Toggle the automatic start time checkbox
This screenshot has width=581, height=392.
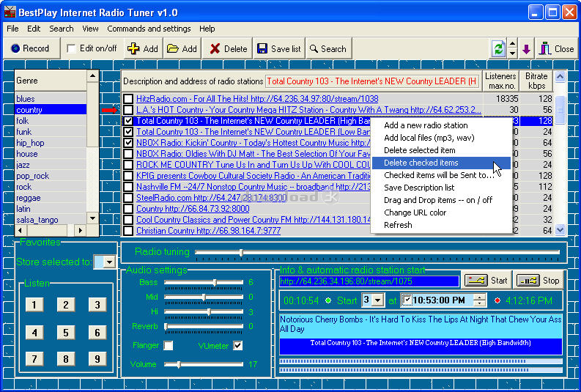407,300
